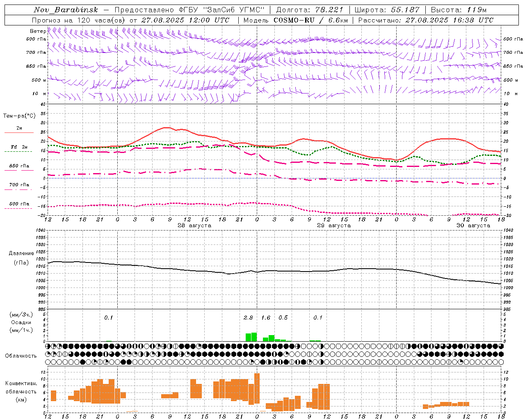Select '700 гПа' in the temperature legend

click(19, 185)
